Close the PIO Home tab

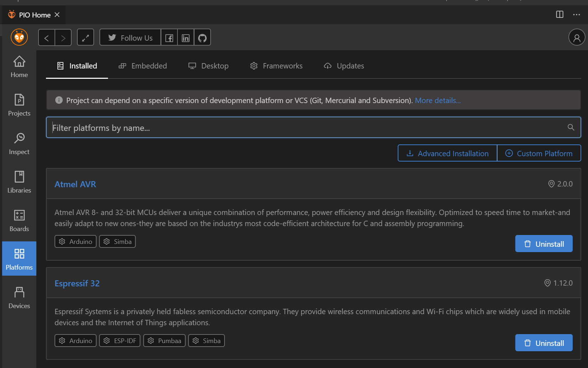pyautogui.click(x=57, y=15)
